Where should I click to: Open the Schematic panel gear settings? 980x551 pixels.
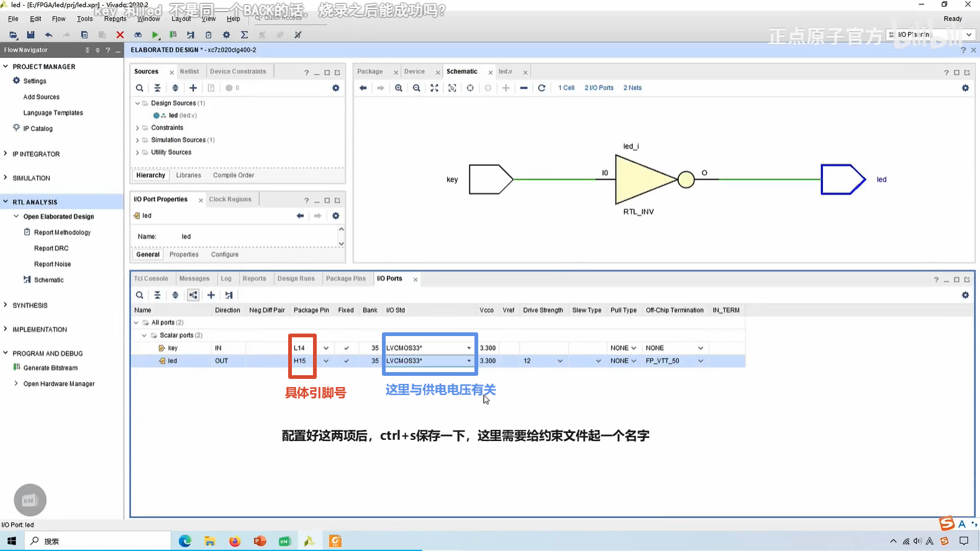(965, 88)
